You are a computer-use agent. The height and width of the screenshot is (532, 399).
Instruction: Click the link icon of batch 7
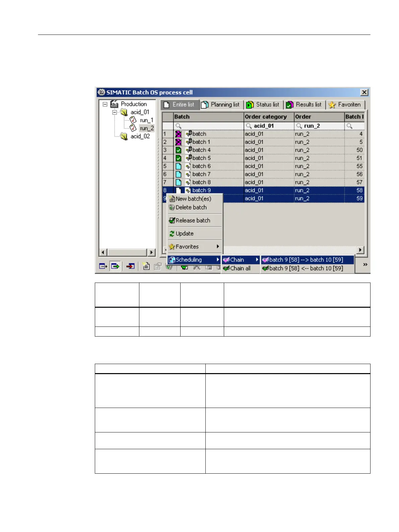click(188, 174)
